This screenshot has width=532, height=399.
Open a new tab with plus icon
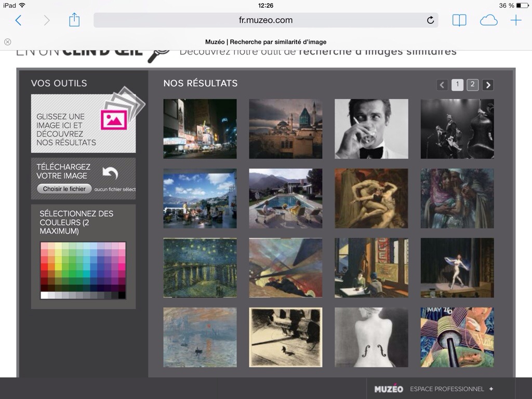[516, 20]
